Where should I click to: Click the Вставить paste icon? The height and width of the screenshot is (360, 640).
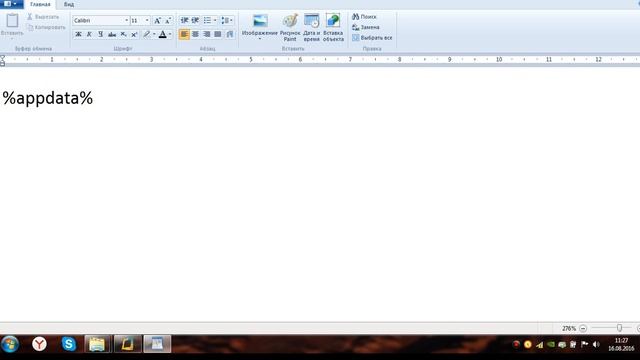tap(12, 20)
